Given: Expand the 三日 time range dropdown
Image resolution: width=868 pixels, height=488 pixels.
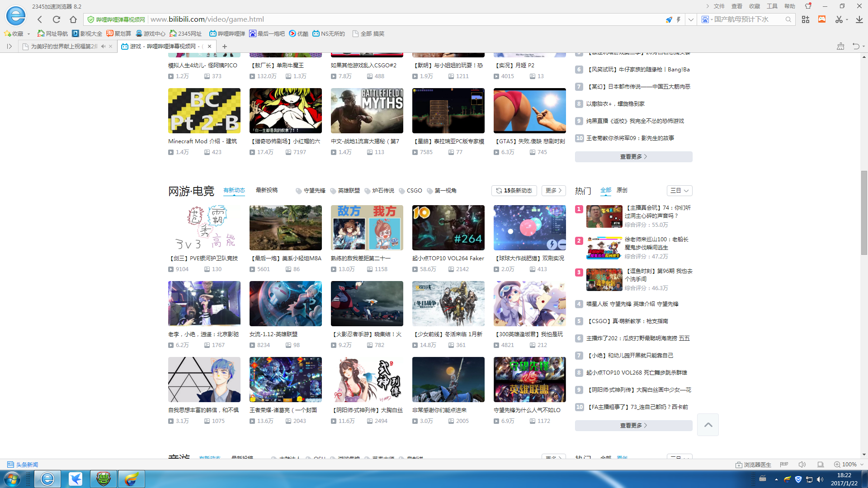Looking at the screenshot, I should click(679, 191).
